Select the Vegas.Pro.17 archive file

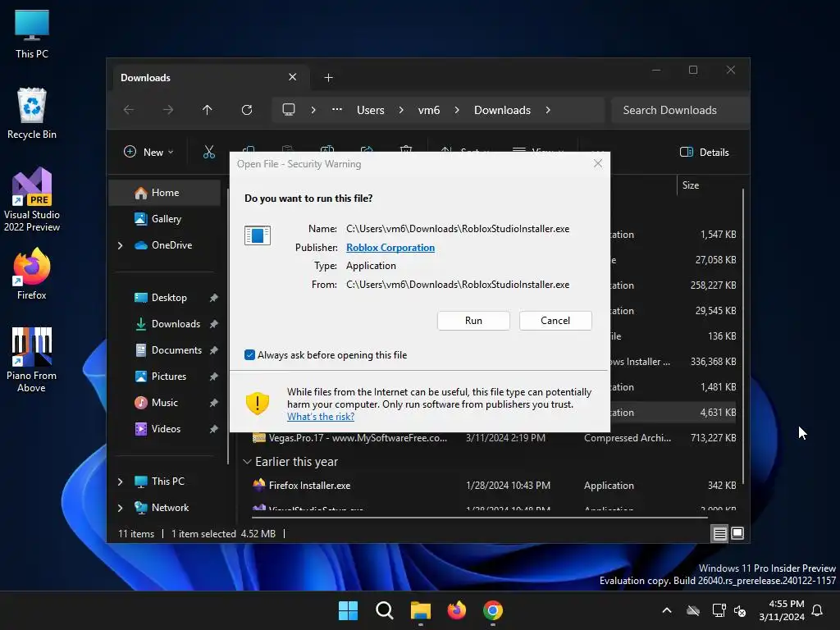point(493,438)
